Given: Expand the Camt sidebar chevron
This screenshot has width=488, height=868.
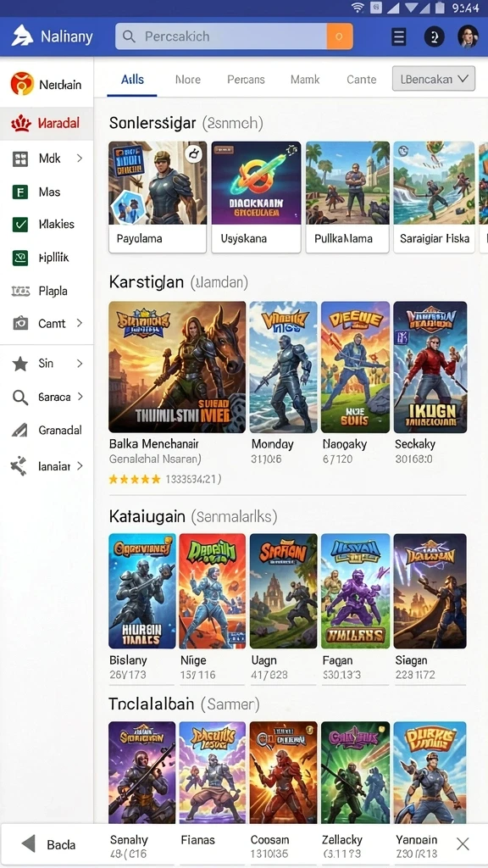Looking at the screenshot, I should 80,323.
